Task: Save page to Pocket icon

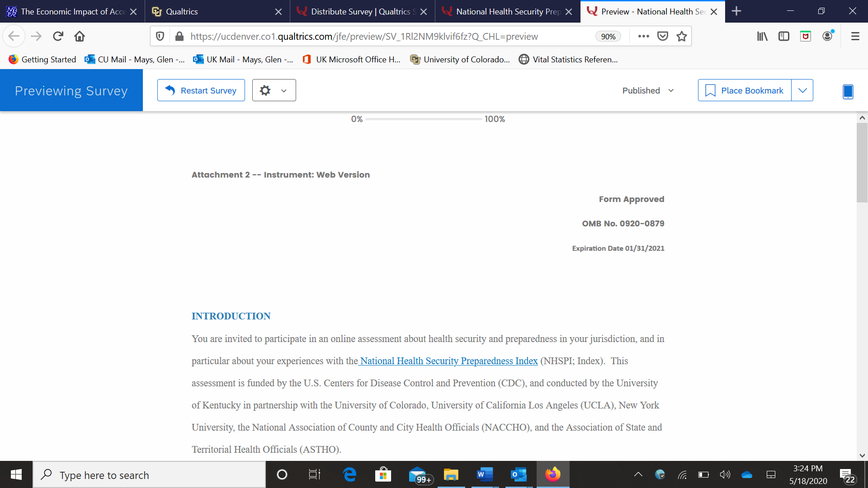Action: coord(662,36)
